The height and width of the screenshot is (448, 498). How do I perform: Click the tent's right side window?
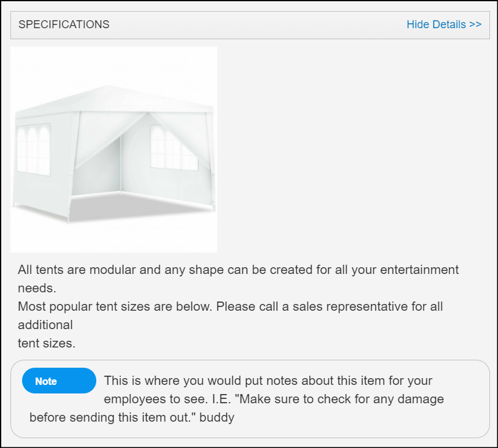click(174, 147)
